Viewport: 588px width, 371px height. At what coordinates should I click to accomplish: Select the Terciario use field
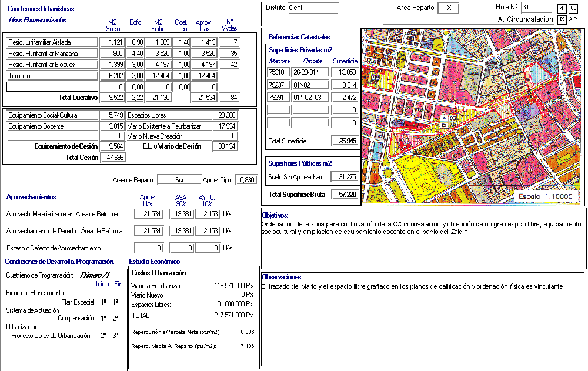pos(52,76)
